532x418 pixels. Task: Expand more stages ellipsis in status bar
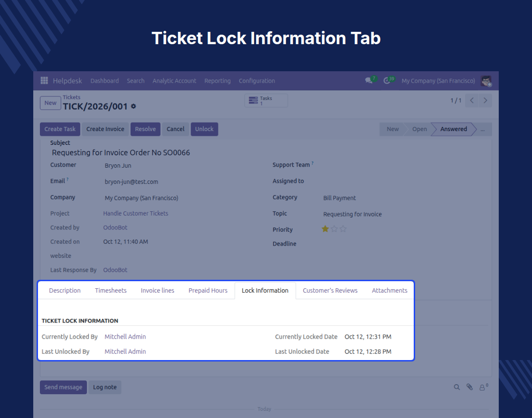tap(483, 129)
